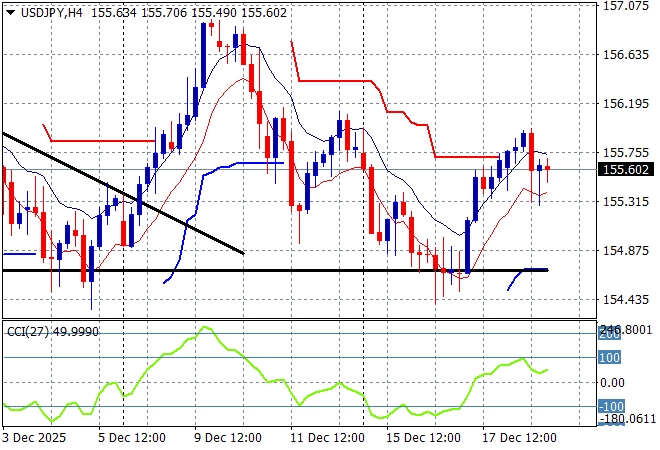Click the 154.875 price axis label

[x=626, y=250]
